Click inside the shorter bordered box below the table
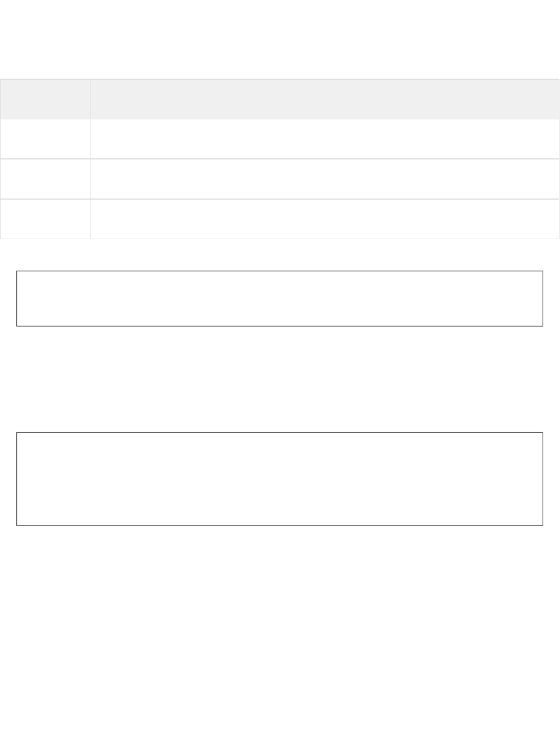Viewport: 560px width, 755px height. pyautogui.click(x=280, y=298)
